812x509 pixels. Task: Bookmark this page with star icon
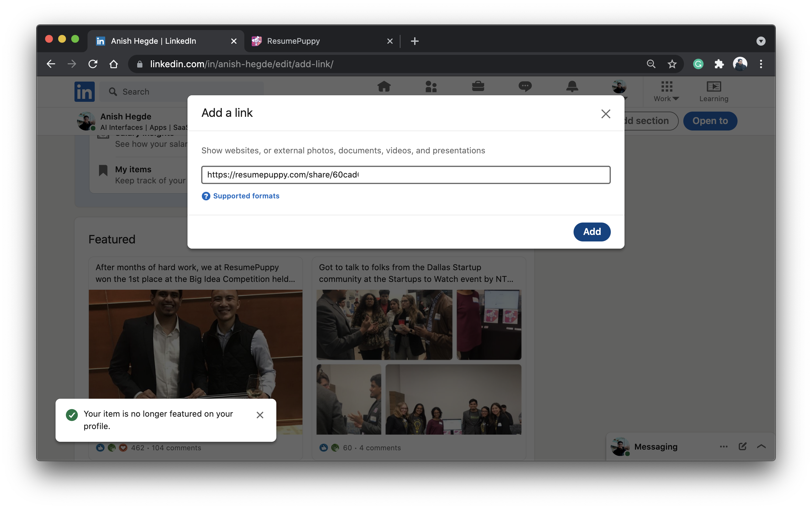672,64
